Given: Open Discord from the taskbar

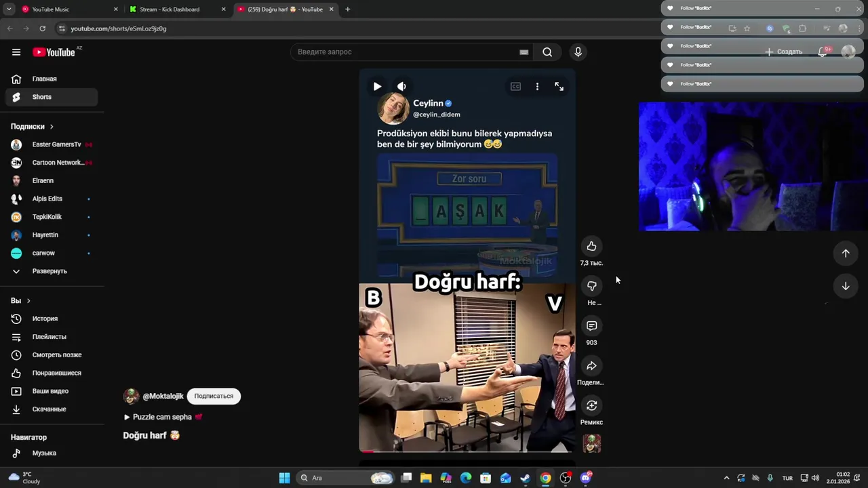Looking at the screenshot, I should 586,478.
